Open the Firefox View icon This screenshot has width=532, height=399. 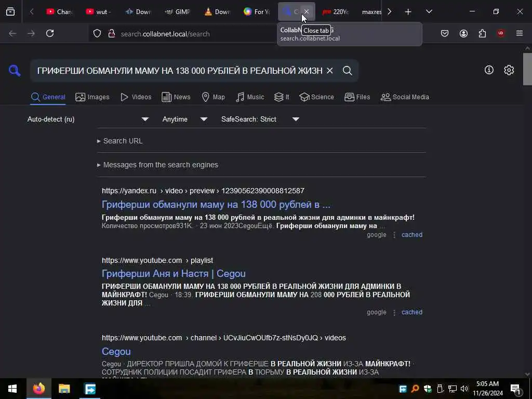[10, 11]
